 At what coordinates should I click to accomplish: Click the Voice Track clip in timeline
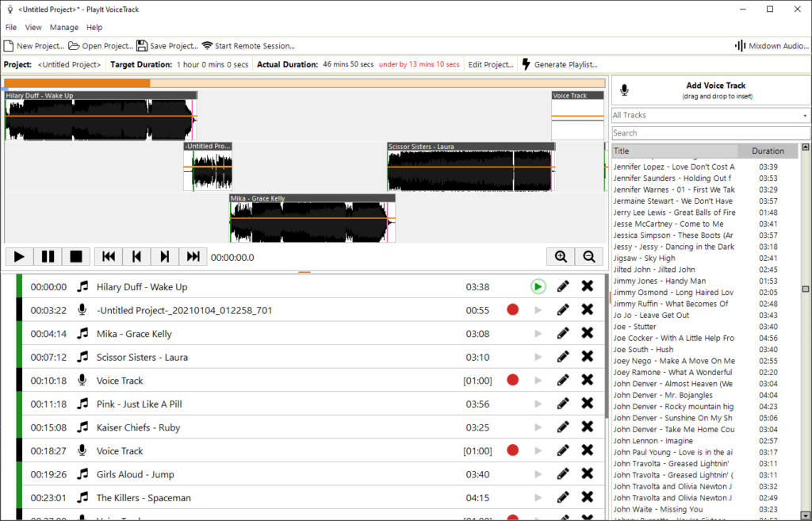[577, 116]
